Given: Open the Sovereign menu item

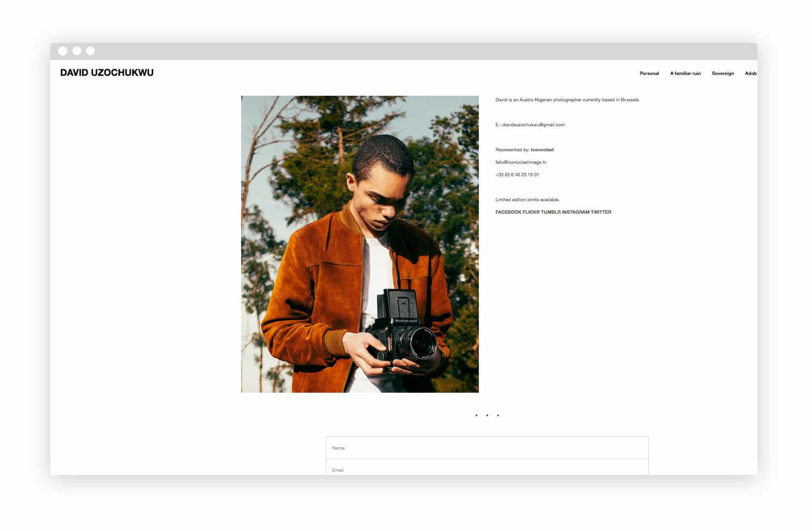Looking at the screenshot, I should tap(723, 74).
